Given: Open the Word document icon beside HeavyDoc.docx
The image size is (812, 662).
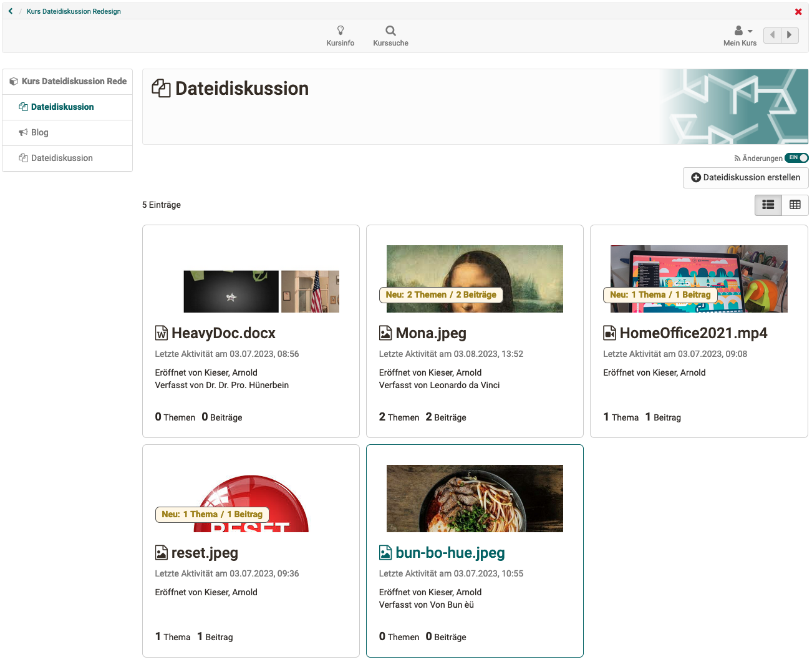Looking at the screenshot, I should pos(162,333).
